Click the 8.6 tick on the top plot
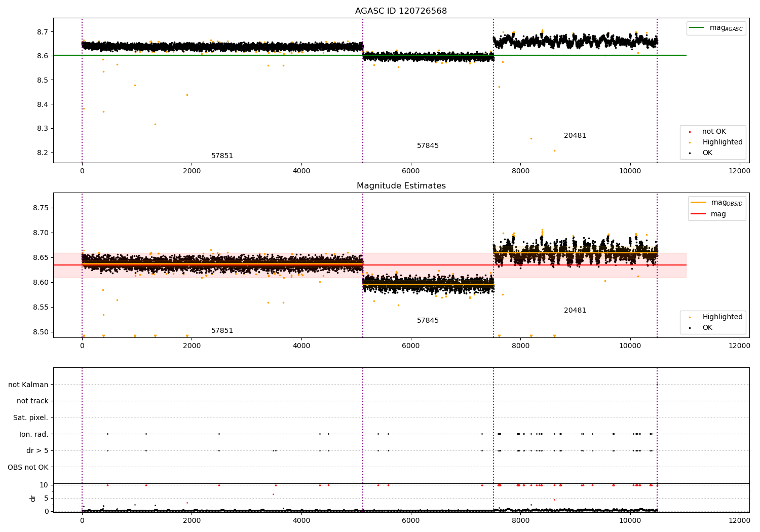The image size is (760, 532). 43,56
